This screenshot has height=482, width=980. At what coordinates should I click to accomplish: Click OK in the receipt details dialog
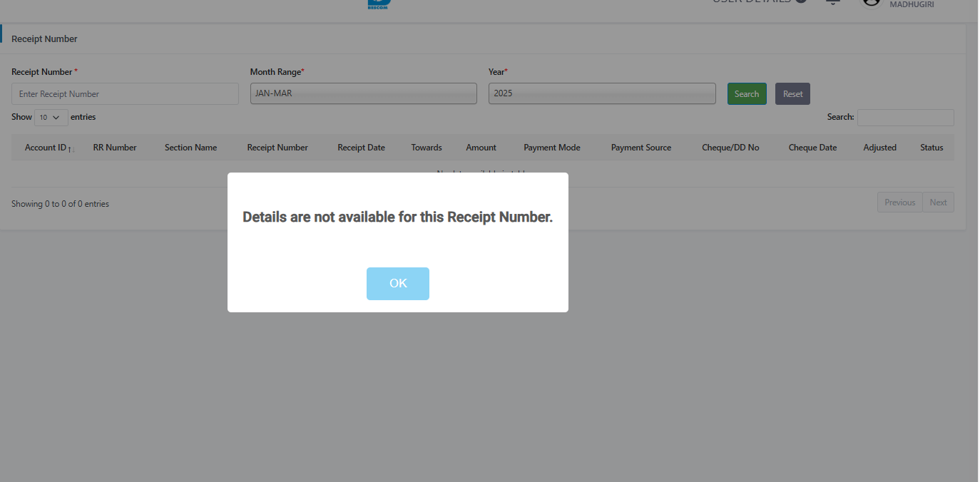pos(398,284)
